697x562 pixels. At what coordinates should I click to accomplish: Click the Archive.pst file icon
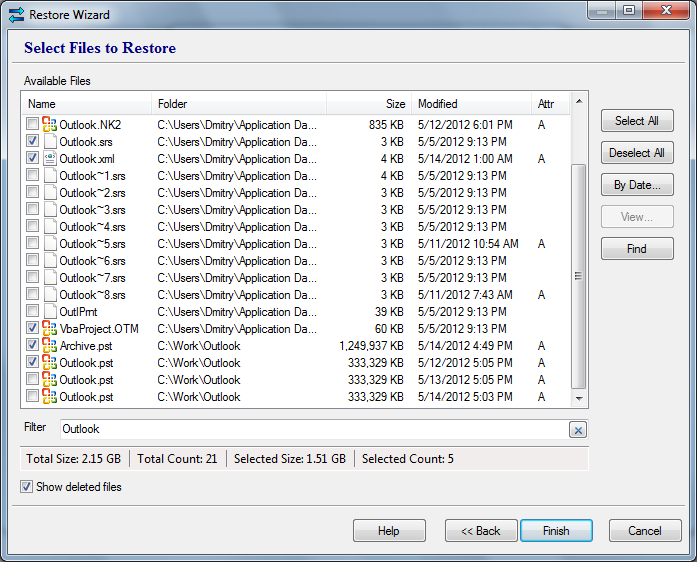49,346
